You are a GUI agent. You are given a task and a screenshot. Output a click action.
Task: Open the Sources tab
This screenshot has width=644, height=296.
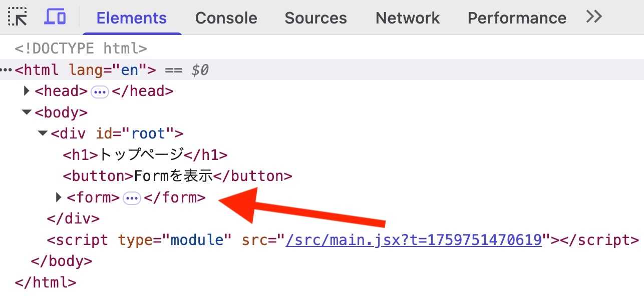(315, 18)
